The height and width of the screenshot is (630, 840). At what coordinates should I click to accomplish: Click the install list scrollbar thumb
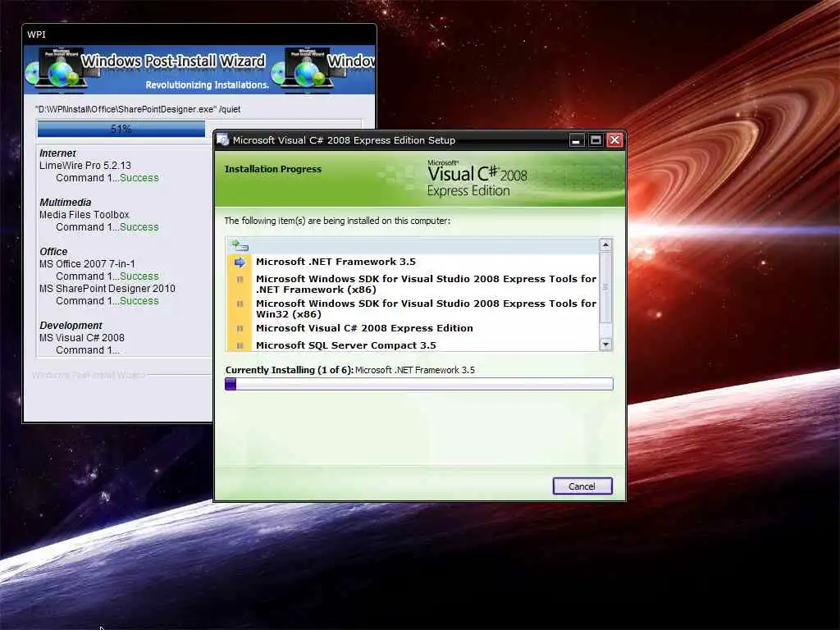pos(605,287)
